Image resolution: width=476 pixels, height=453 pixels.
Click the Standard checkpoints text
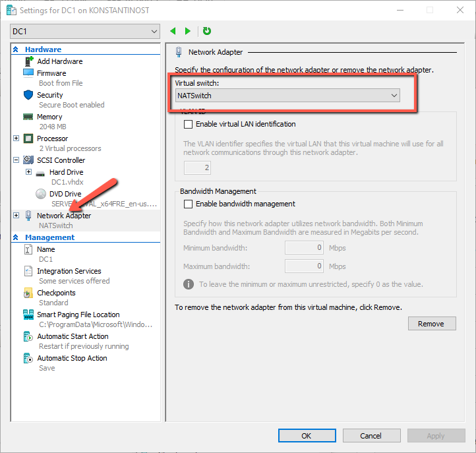tap(53, 303)
